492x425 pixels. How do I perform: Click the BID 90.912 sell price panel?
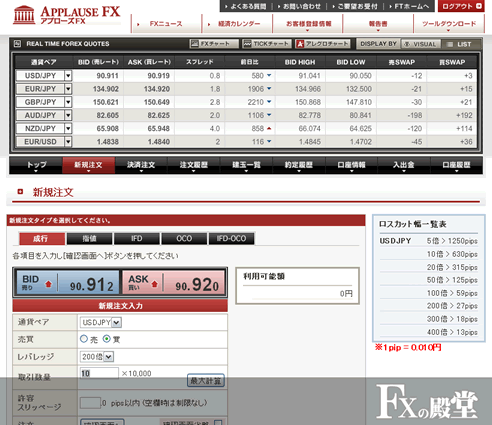coord(68,283)
